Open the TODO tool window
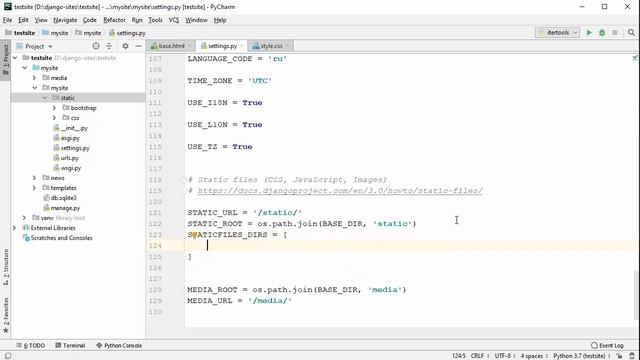This screenshot has height=360, width=640. point(31,345)
